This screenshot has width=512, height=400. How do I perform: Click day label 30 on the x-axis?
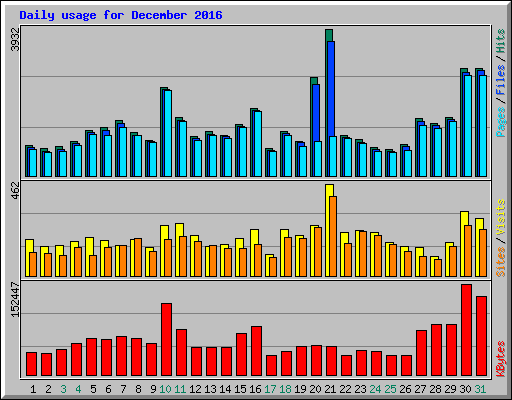[x=465, y=389]
